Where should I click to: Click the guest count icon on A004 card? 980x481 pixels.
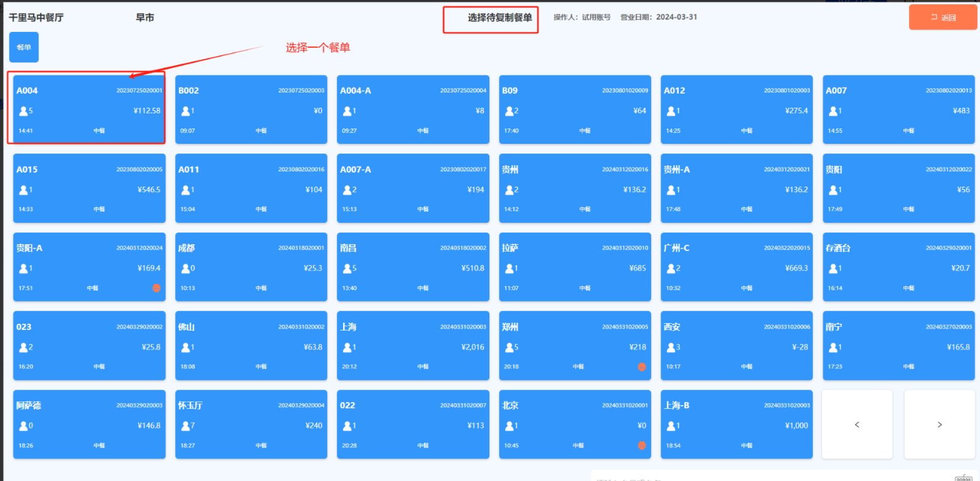point(23,111)
